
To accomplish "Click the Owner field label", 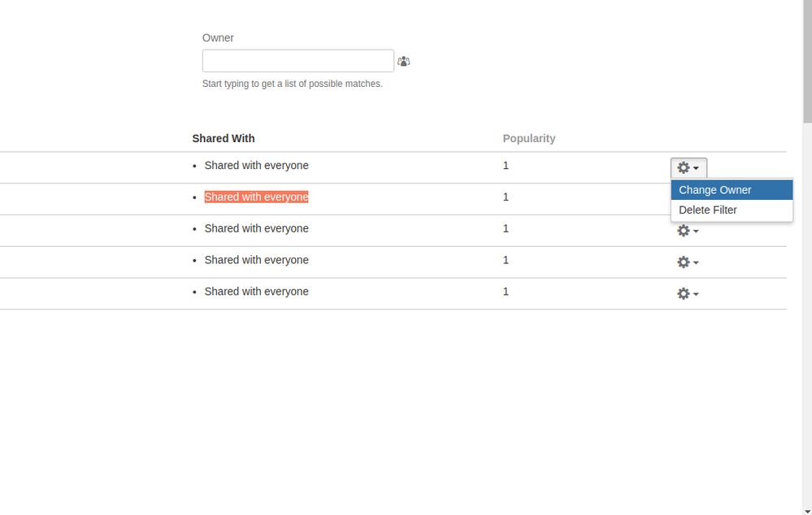I will click(218, 38).
